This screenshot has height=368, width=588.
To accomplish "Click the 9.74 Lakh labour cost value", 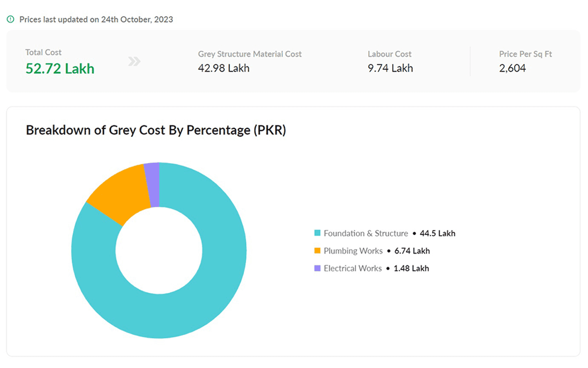I will pos(390,68).
